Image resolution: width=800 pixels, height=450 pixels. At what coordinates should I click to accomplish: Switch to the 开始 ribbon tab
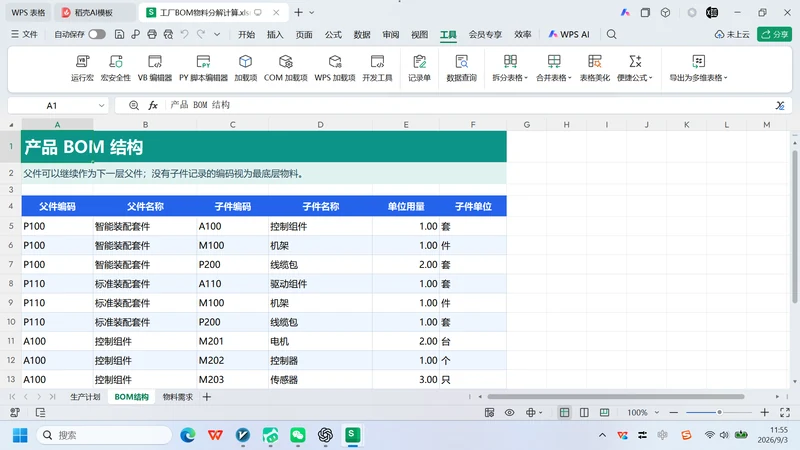point(246,34)
